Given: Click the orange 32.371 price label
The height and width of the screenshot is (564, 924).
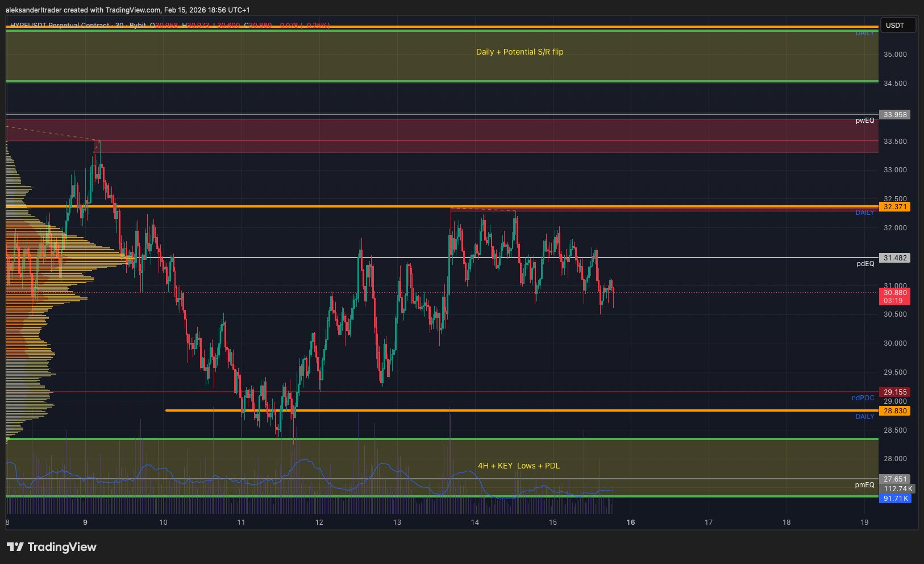Looking at the screenshot, I should tap(894, 207).
